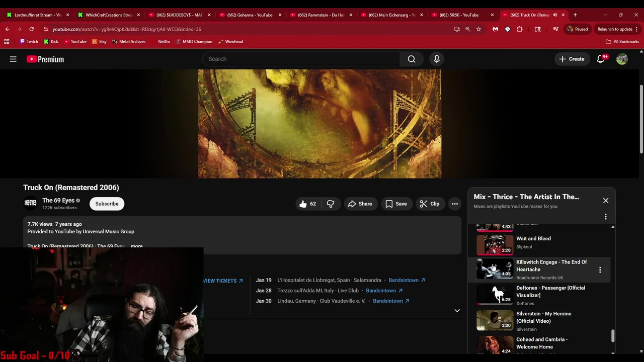Viewport: 644px width, 362px height.
Task: Open a new browser tab
Action: coord(575,15)
